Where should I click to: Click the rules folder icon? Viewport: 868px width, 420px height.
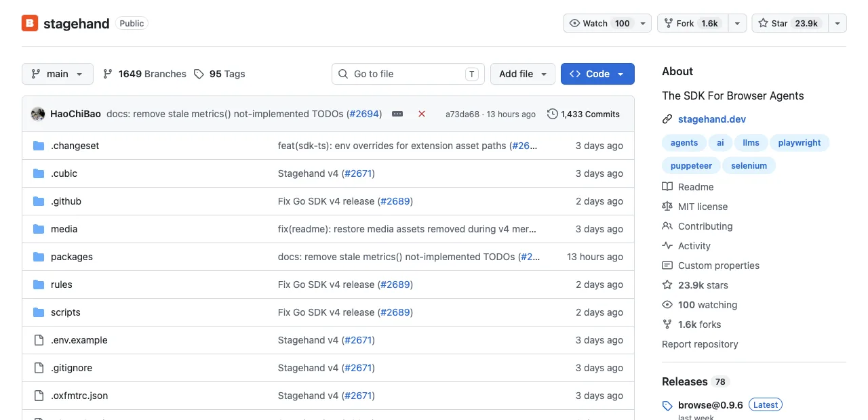[39, 285]
